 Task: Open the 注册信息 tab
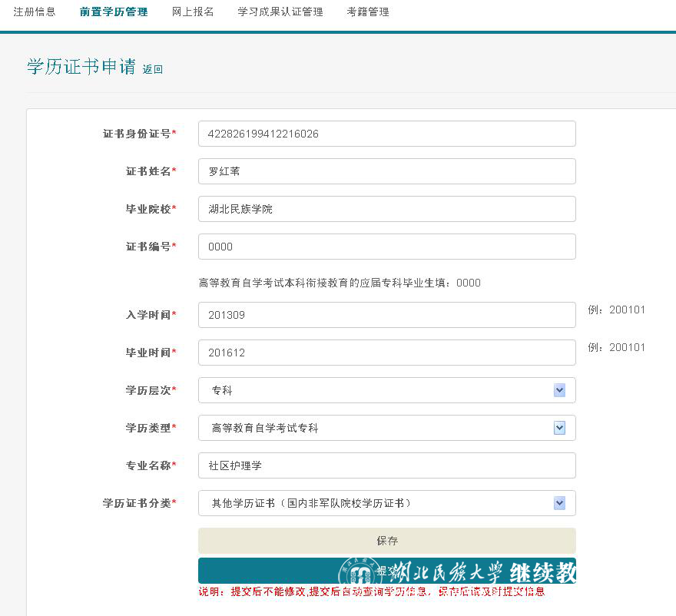(x=35, y=12)
